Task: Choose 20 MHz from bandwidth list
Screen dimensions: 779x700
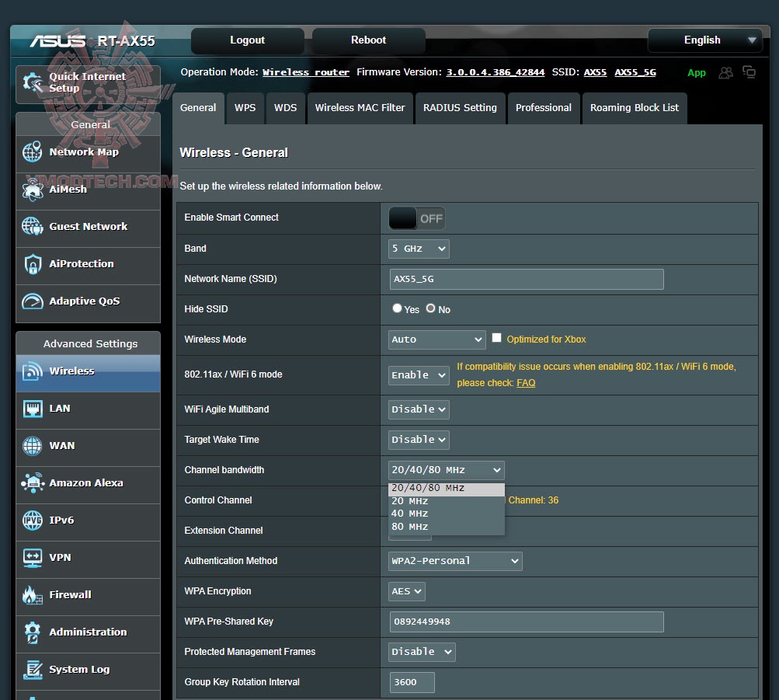Action: coord(446,501)
